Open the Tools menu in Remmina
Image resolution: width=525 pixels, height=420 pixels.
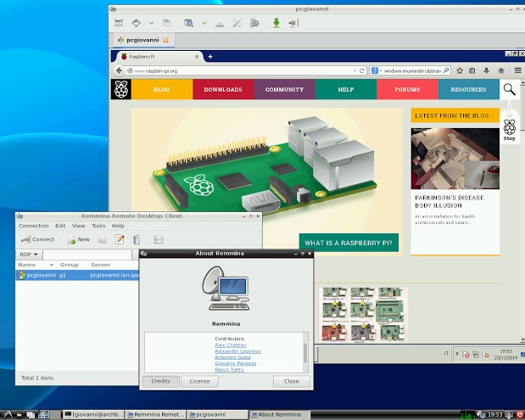(x=98, y=226)
